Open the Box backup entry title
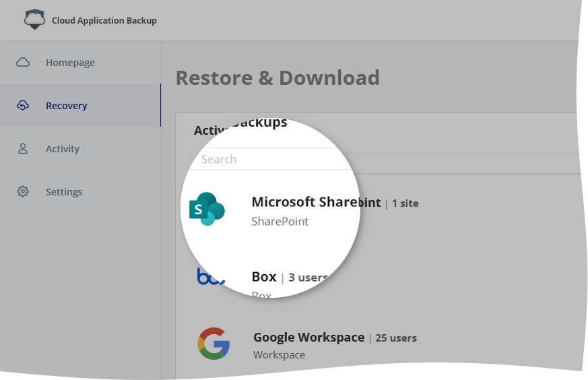588x380 pixels. point(264,277)
